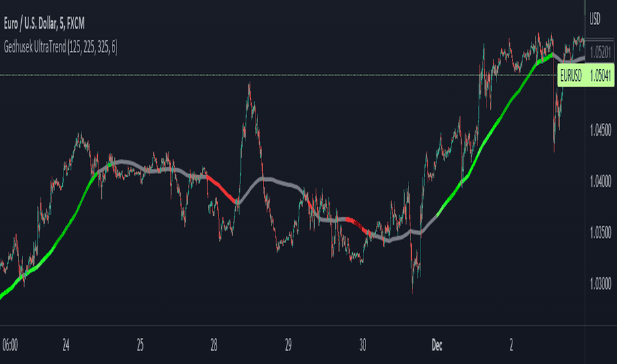617x364 pixels.
Task: Click the 1.03500 price axis label
Action: (x=600, y=232)
